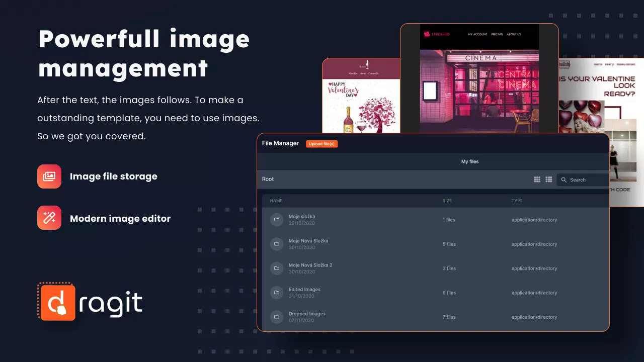The width and height of the screenshot is (644, 362).
Task: Switch to grid view icon
Action: (537, 179)
